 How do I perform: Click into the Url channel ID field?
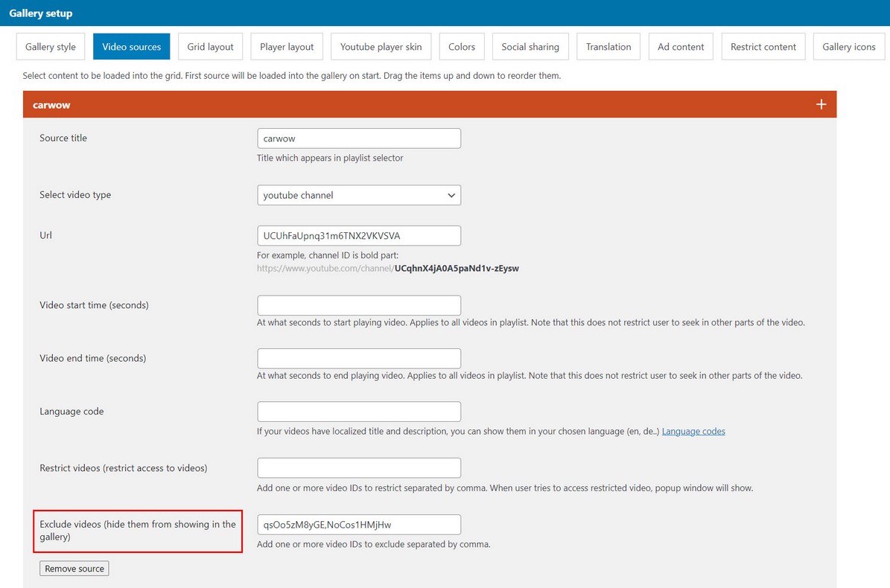coord(359,236)
